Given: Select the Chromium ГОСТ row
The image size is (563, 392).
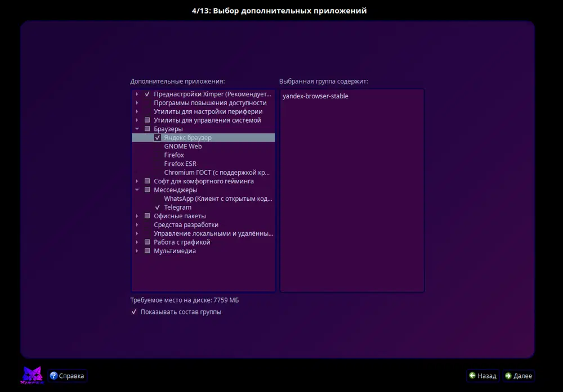Looking at the screenshot, I should (x=203, y=173).
